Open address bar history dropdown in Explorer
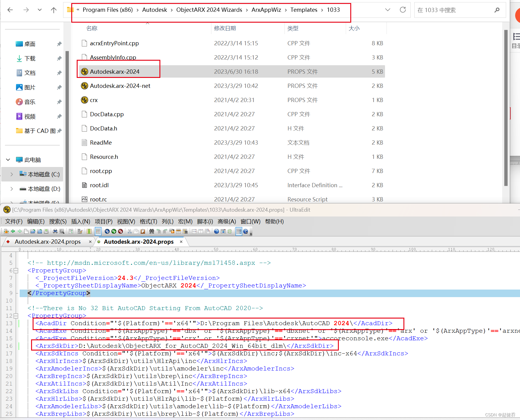The image size is (520, 420). (x=388, y=10)
